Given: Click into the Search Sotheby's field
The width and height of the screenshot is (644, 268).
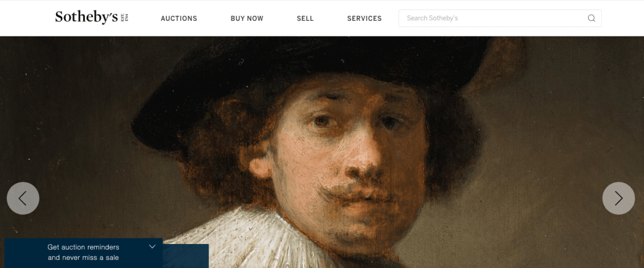Looking at the screenshot, I should tap(500, 18).
